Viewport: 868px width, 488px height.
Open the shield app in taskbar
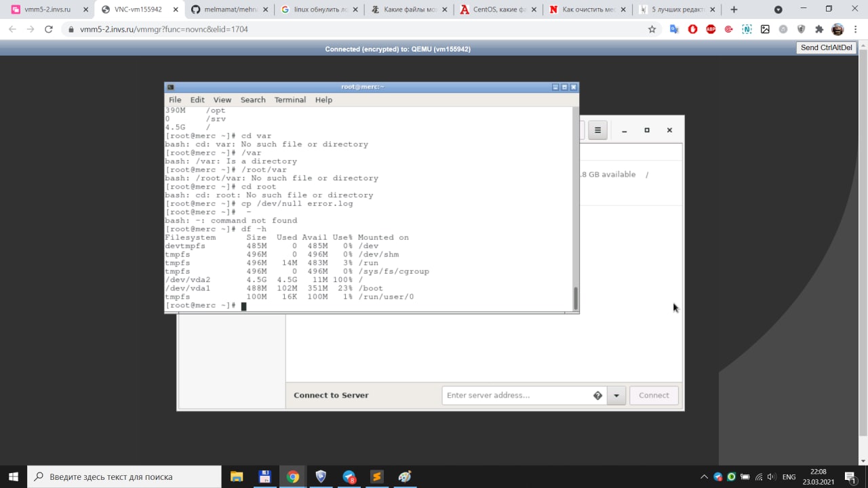pyautogui.click(x=321, y=476)
